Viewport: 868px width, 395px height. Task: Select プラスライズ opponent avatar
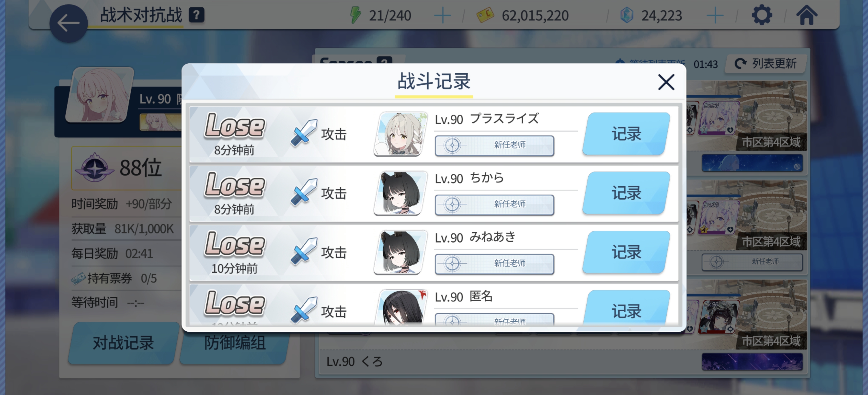pos(401,134)
